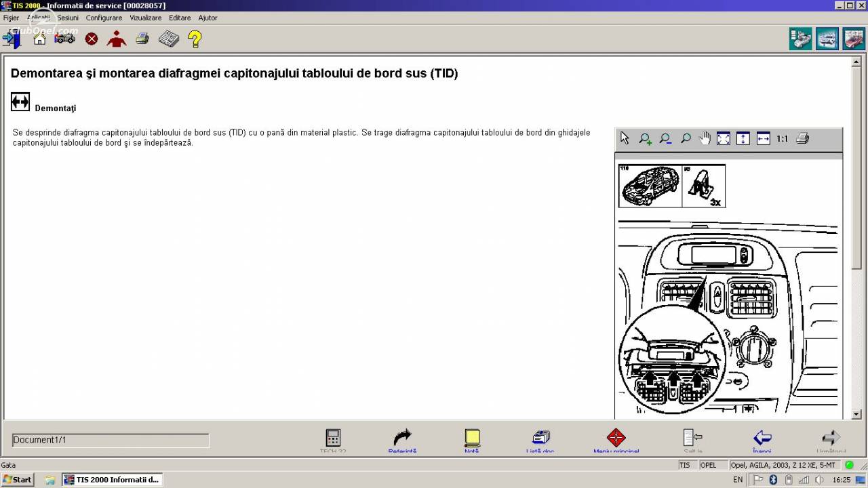Open the Ajutor menu
Screen dimensions: 868x488
coord(208,18)
